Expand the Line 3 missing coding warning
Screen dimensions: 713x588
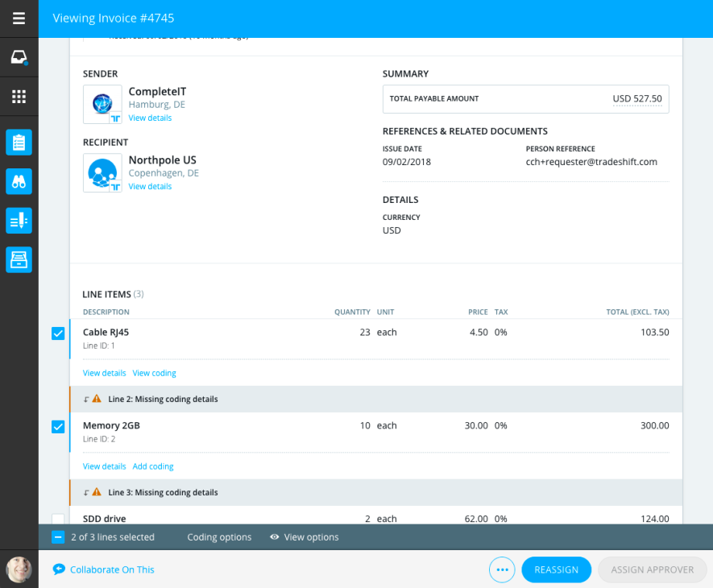click(x=163, y=492)
